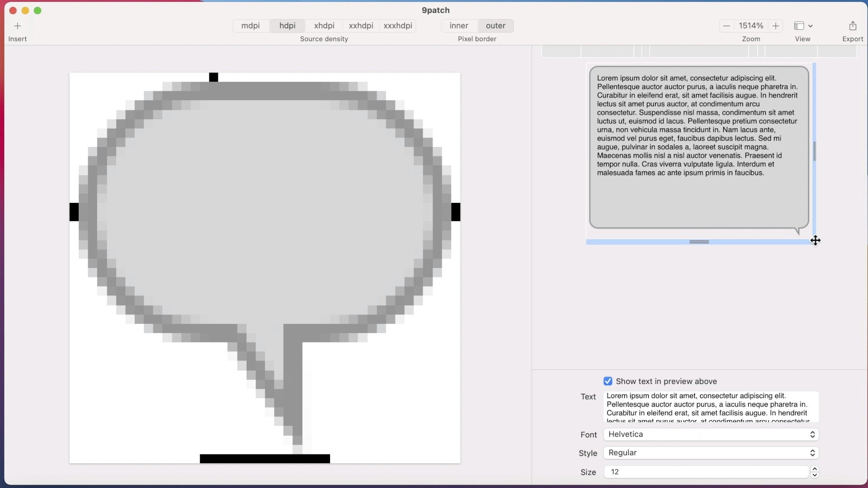This screenshot has width=868, height=488.
Task: Switch source density to mdpi
Action: pyautogui.click(x=250, y=26)
